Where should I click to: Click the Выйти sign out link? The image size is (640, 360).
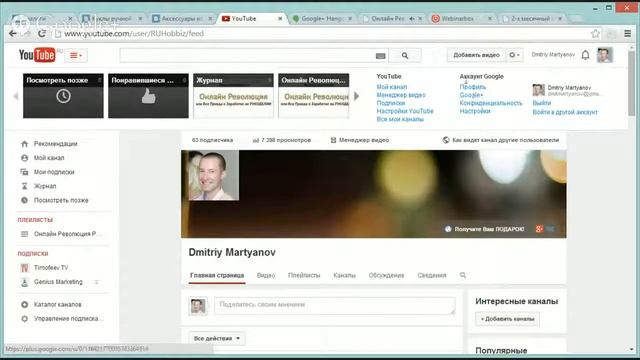click(x=542, y=103)
